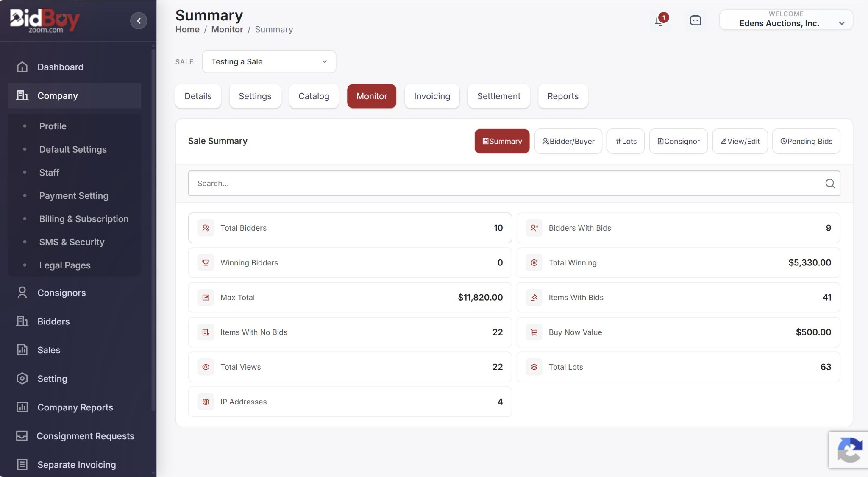Click the Monitor breadcrumb link
Image resolution: width=868 pixels, height=477 pixels.
[x=227, y=29]
